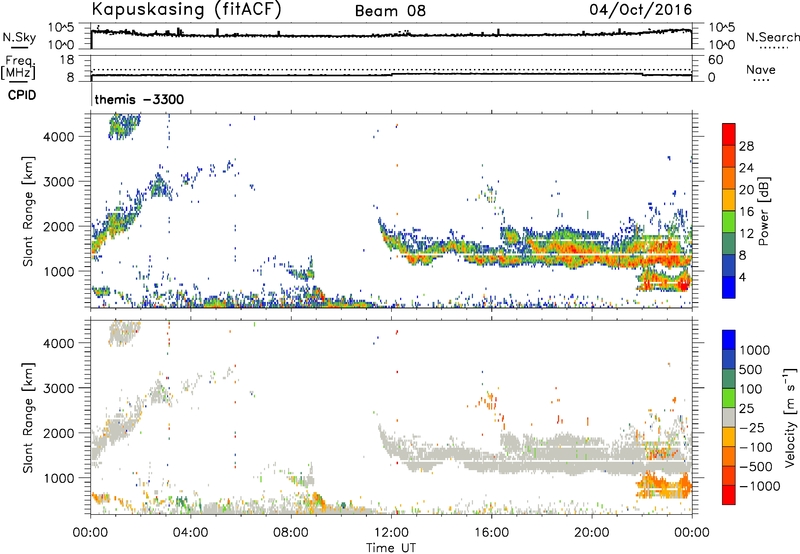Click the "CPID" row label
The width and height of the screenshot is (800, 554).
coord(22,95)
